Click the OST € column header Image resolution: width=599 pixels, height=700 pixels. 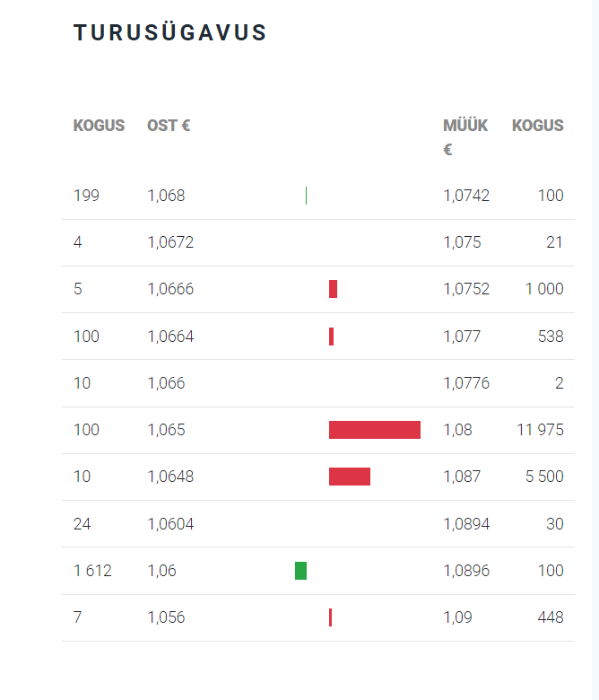coord(169,126)
